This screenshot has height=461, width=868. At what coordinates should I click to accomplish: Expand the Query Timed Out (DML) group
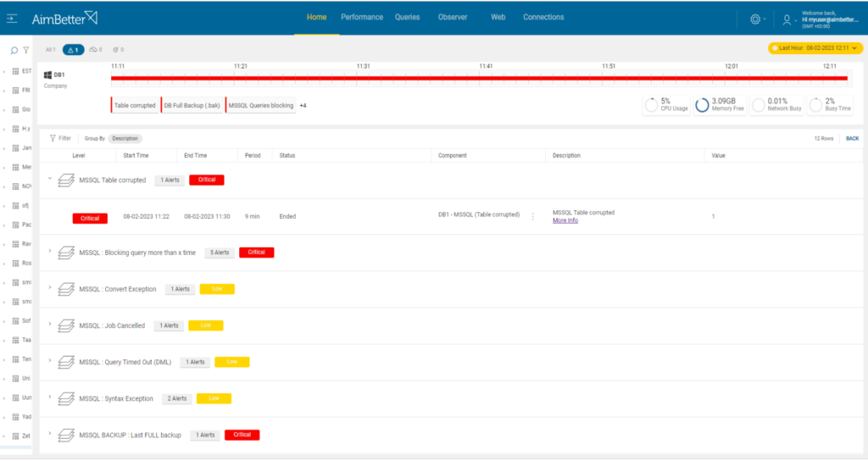50,361
